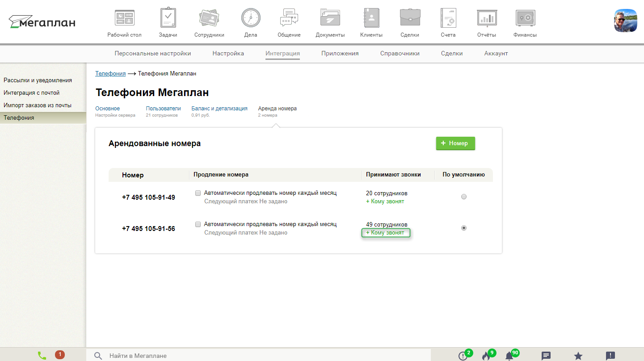Enable auto-renewal for +7 495 105-91-56

pyautogui.click(x=198, y=224)
